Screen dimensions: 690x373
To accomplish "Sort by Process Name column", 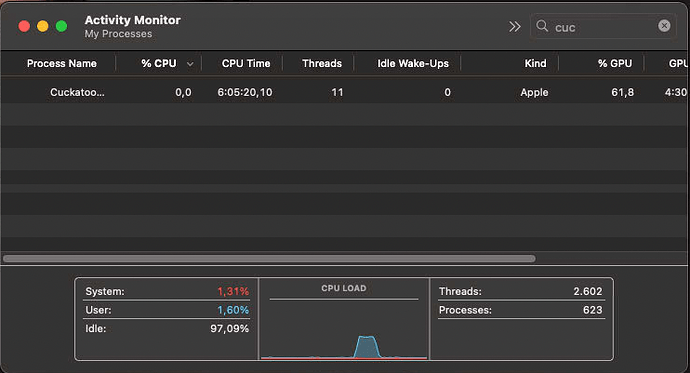I will pyautogui.click(x=62, y=64).
